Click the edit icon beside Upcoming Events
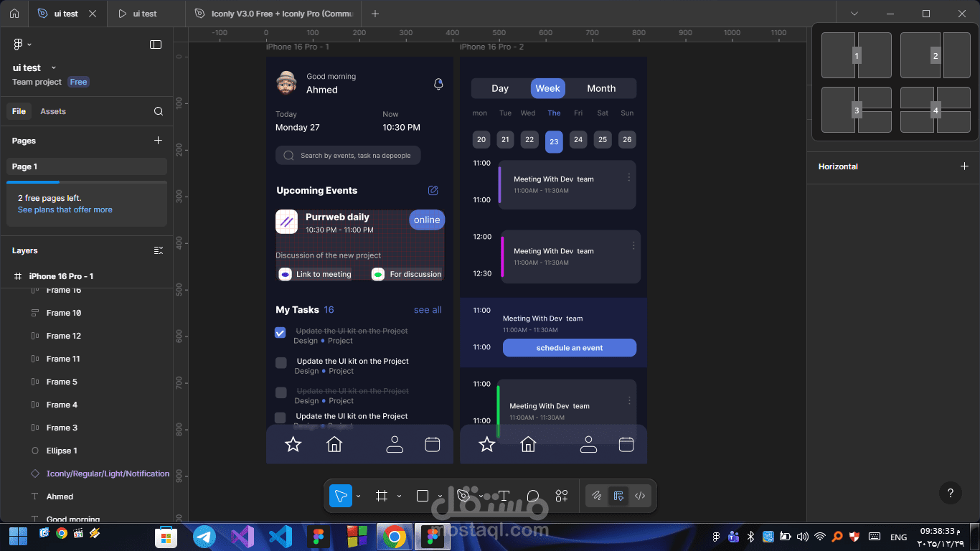Viewport: 980px width, 551px height. click(x=433, y=190)
